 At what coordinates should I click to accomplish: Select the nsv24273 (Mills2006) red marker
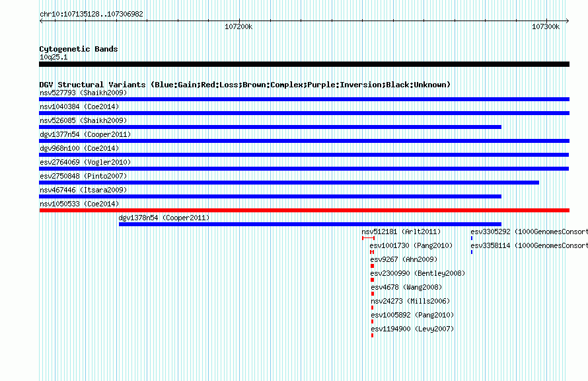click(373, 308)
